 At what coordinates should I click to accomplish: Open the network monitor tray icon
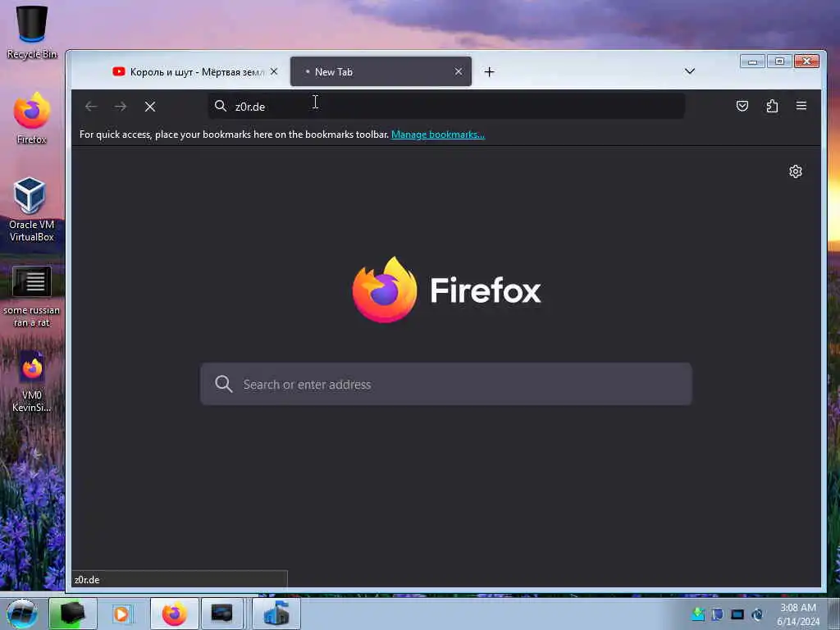pos(737,614)
